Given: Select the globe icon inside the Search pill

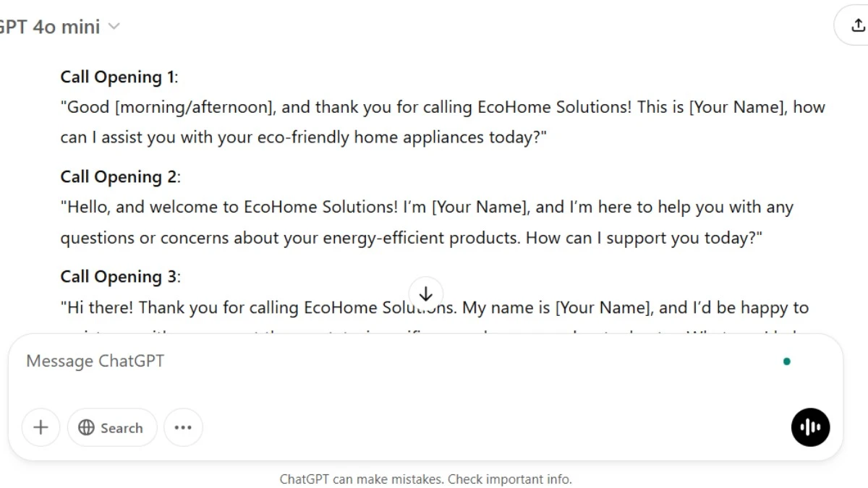Looking at the screenshot, I should 87,427.
